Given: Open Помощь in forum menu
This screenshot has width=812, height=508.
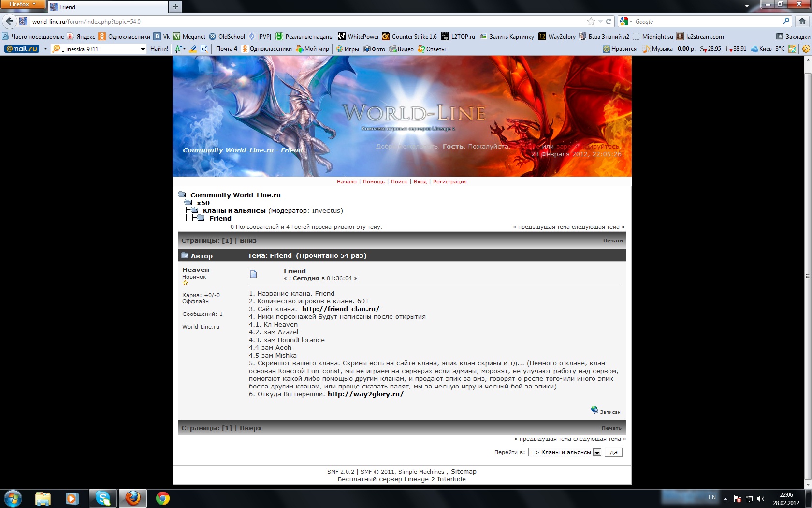Looking at the screenshot, I should point(374,182).
